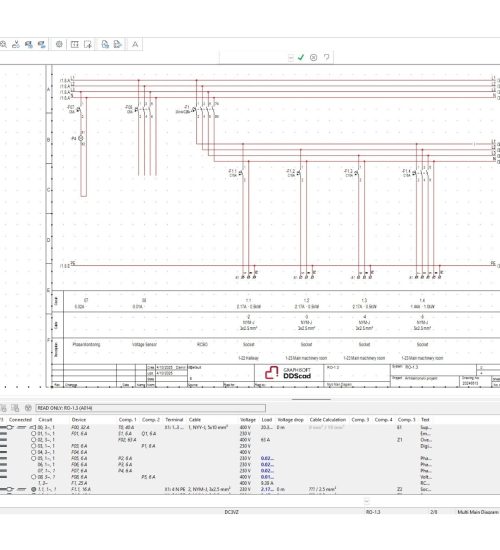Click the Device column header
500x550 pixels.
tap(79, 420)
